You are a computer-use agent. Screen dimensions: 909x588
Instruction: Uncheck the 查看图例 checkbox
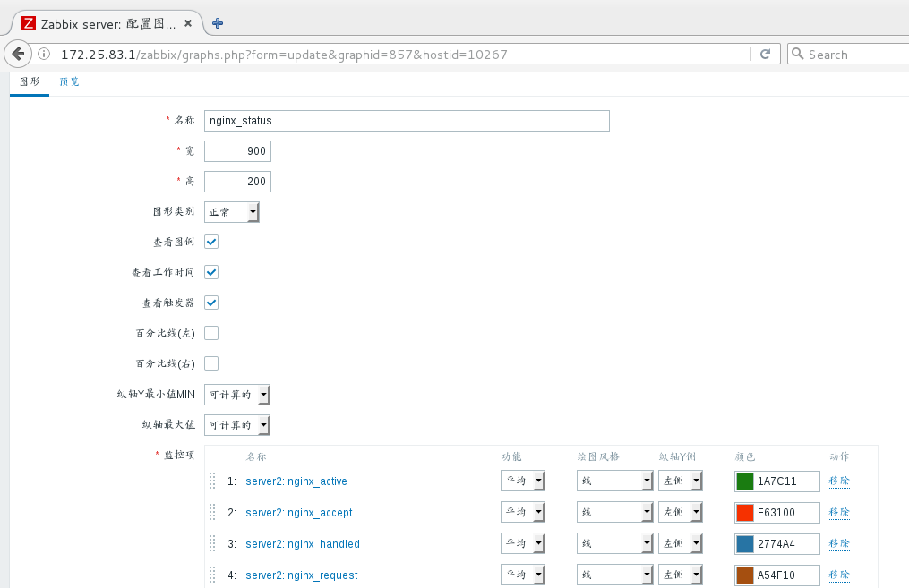tap(210, 242)
